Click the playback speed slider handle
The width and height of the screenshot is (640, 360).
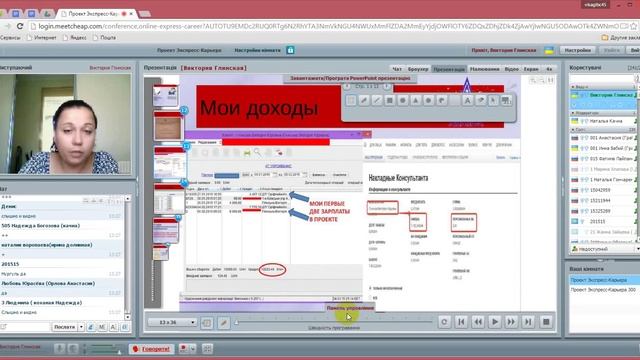[x=236, y=322]
